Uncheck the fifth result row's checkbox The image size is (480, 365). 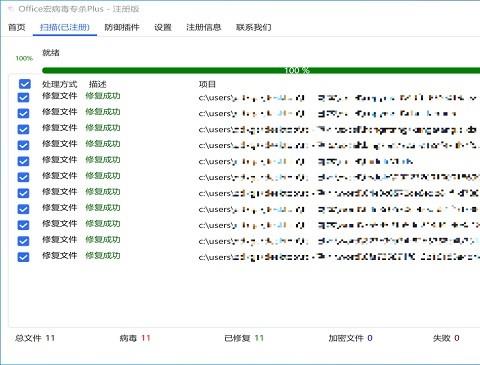(x=23, y=161)
